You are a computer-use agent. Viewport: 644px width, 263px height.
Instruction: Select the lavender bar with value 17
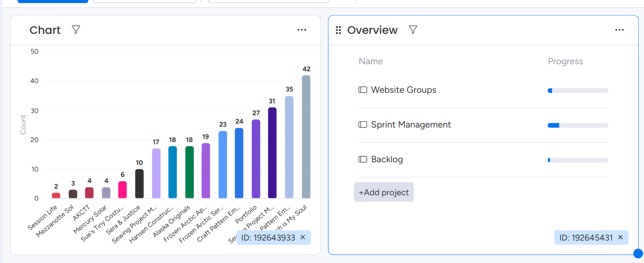[156, 173]
